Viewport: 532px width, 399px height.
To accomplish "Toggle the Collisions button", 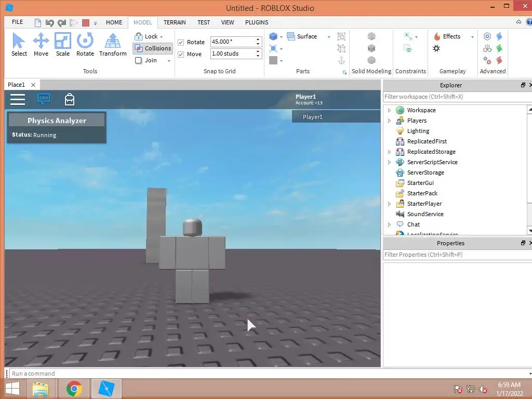I will (x=153, y=48).
